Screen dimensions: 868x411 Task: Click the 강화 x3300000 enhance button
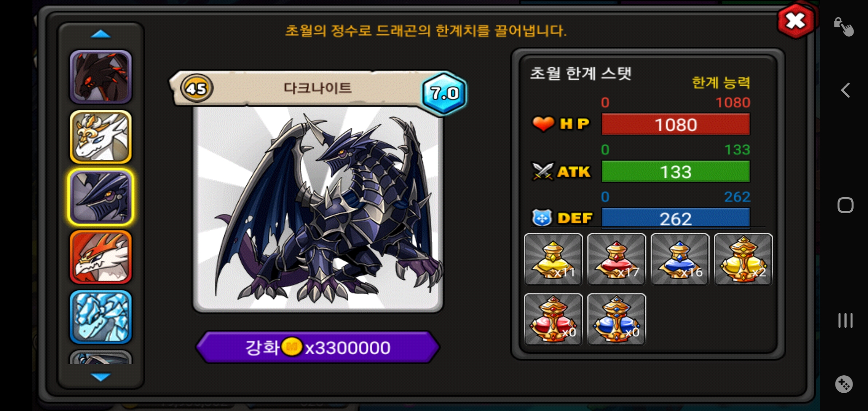click(318, 347)
